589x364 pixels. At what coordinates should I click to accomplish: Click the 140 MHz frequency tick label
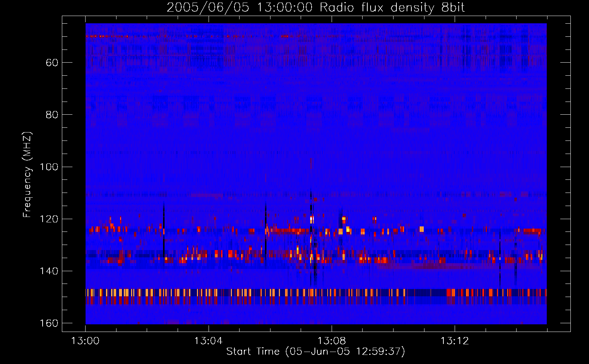(x=49, y=271)
